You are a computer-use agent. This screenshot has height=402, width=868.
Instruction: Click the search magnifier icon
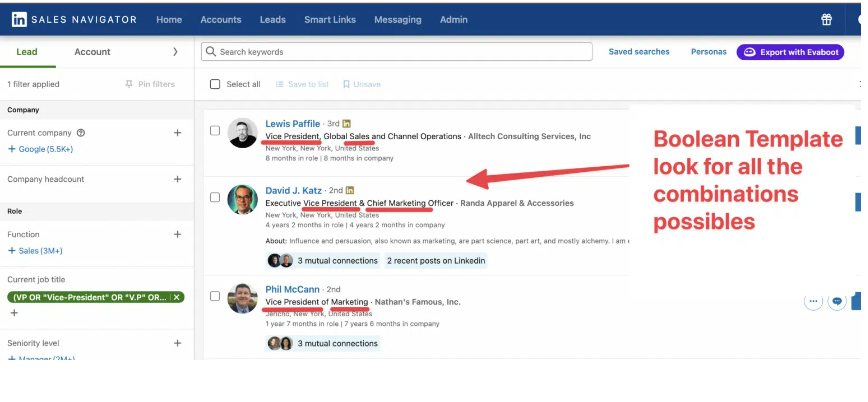(x=211, y=51)
